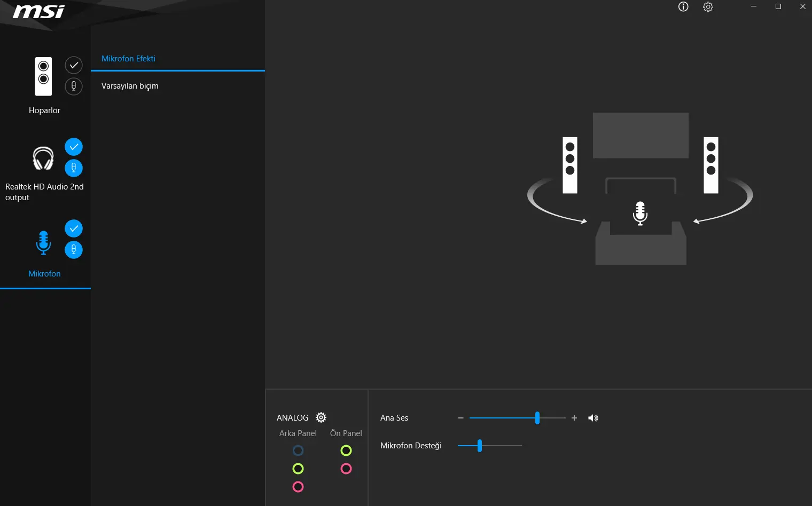
Task: Click the green rear panel jack
Action: [x=298, y=469]
